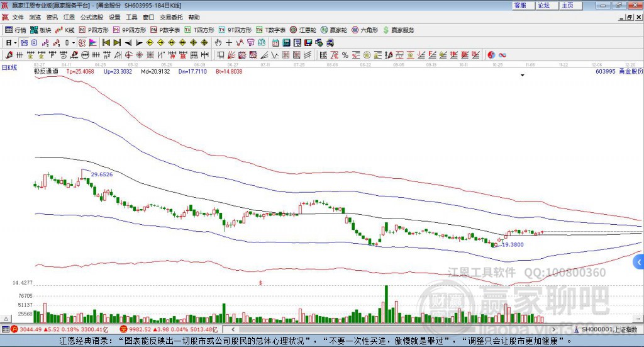Click the multicolor flag triangle icon
Viewport: 644px width, 347px height.
pos(93,43)
